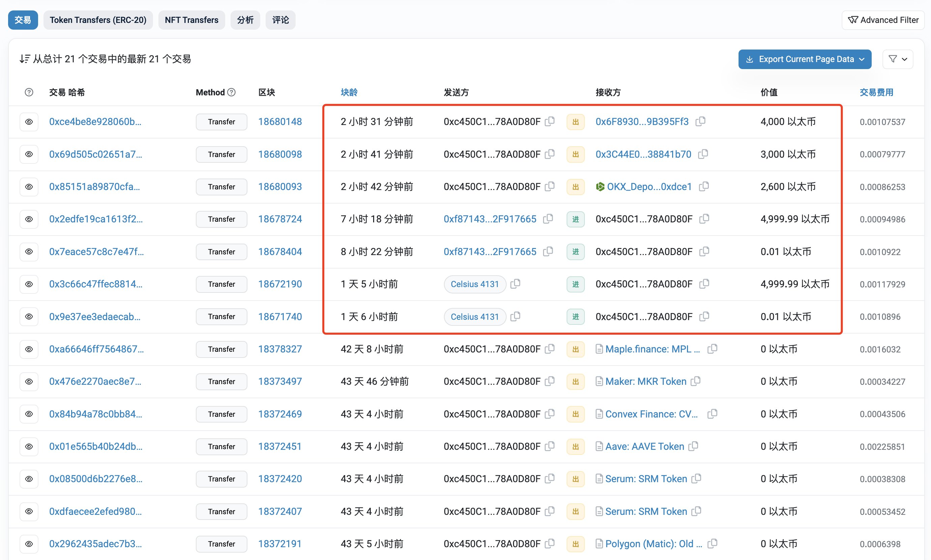Open transaction 0xdfaecee2efed980
This screenshot has height=560, width=931.
click(x=95, y=511)
